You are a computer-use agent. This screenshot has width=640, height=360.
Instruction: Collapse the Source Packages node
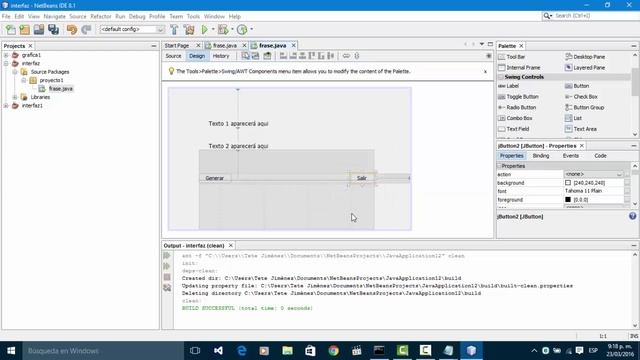15,72
